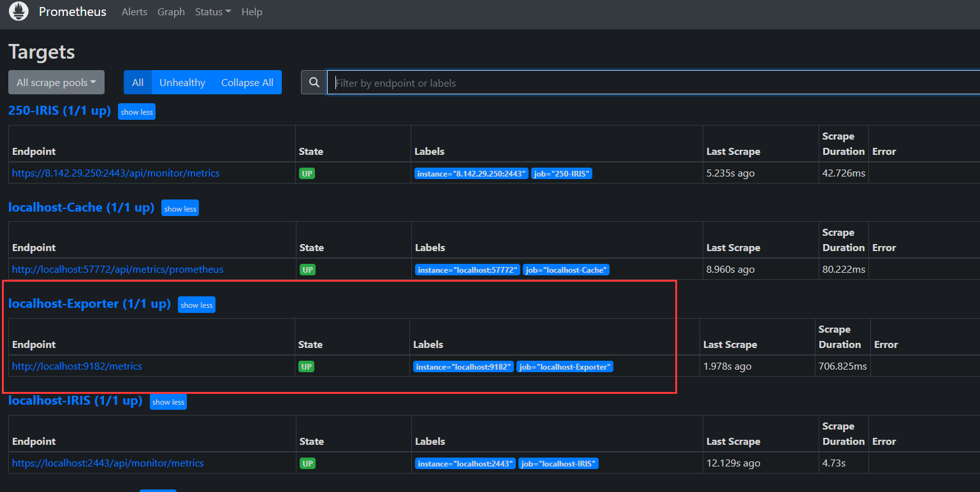Click show less next to localhost-Cache

pos(180,208)
